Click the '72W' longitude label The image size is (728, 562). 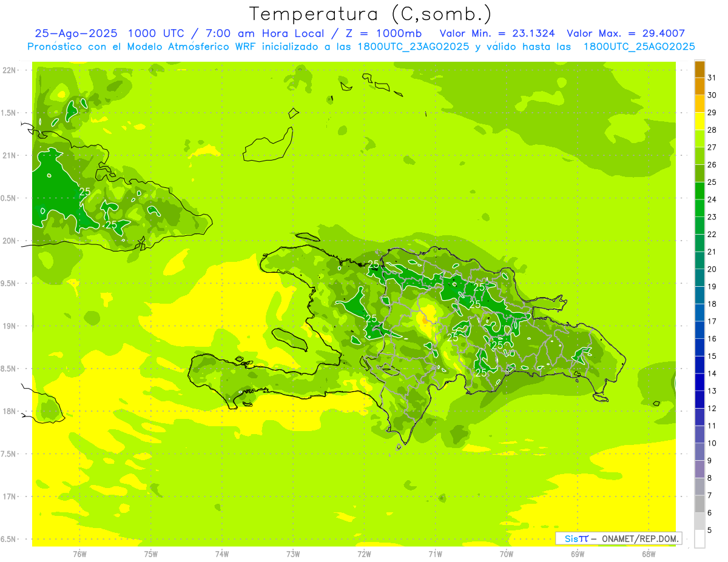coord(364,554)
